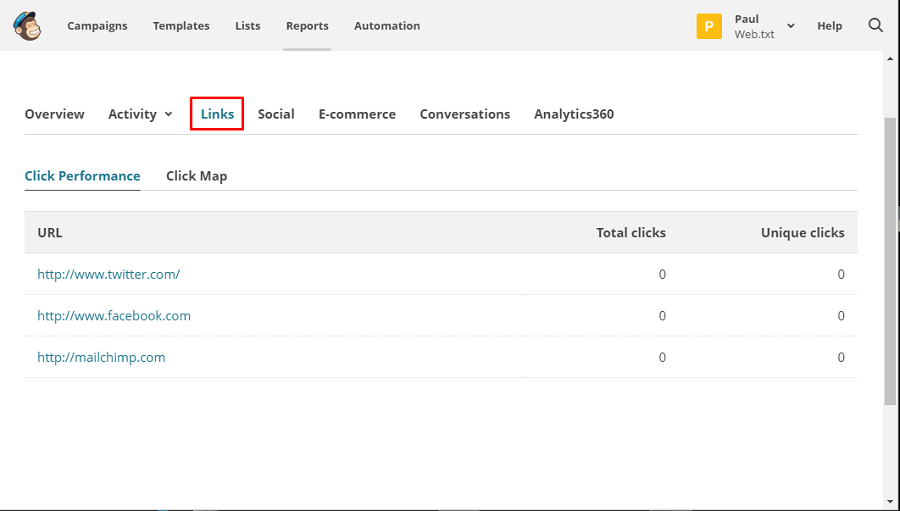Viewport: 900px width, 511px height.
Task: Click the vertical scrollbar thumb
Action: (x=890, y=261)
